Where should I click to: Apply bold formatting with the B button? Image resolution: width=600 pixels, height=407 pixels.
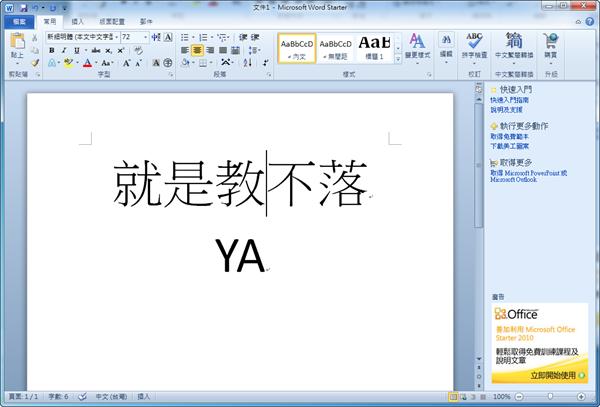[50, 50]
